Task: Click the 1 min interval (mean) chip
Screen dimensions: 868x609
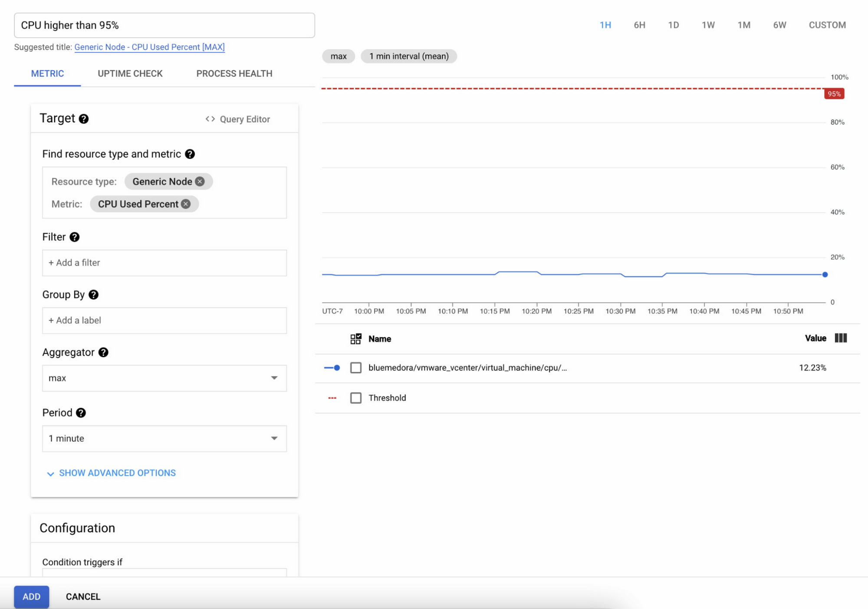Action: [x=409, y=56]
